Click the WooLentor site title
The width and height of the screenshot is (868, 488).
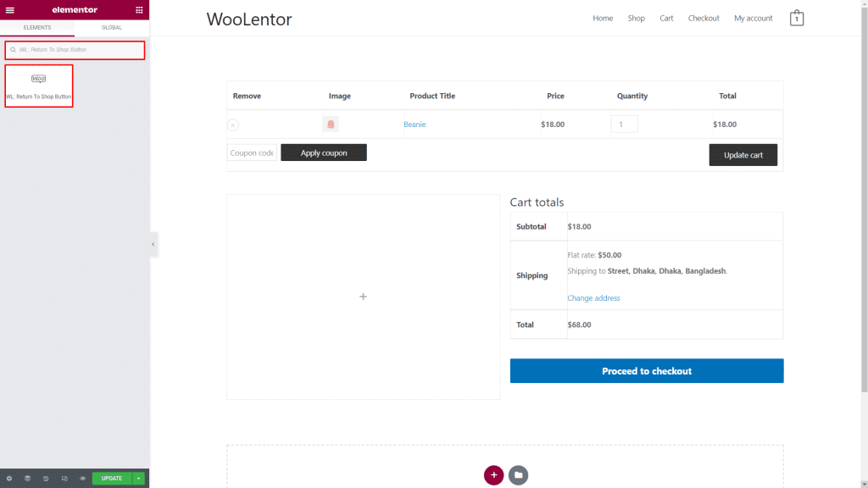[249, 19]
